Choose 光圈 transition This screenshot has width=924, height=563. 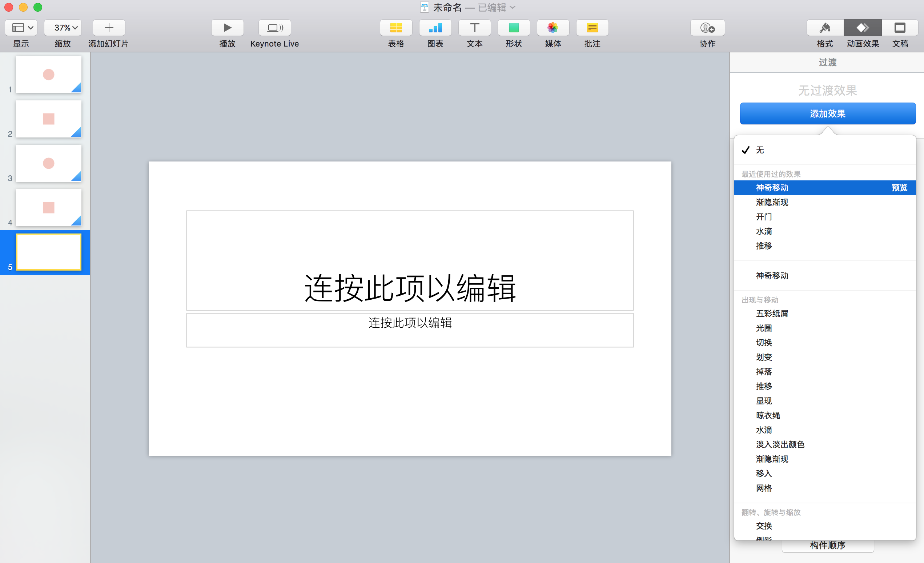[825, 328]
